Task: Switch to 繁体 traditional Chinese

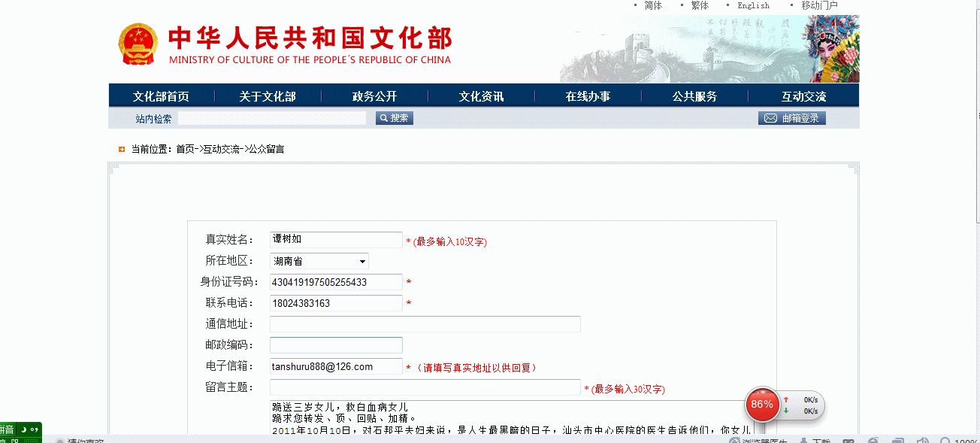Action: [700, 5]
